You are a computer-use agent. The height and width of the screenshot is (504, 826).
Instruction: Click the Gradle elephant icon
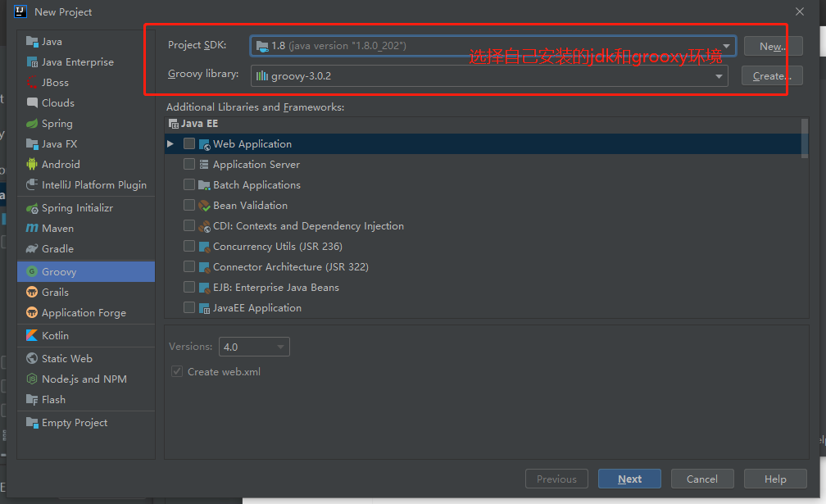(32, 248)
